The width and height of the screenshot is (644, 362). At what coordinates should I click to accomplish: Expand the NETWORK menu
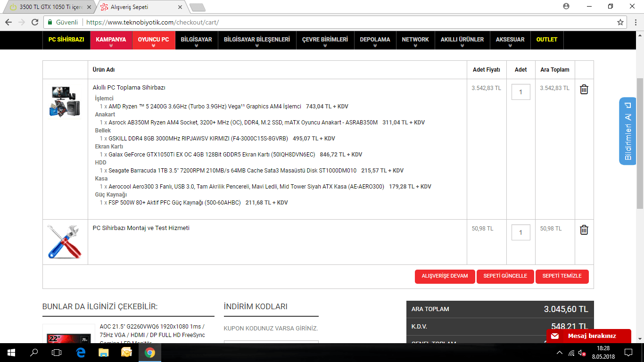[415, 41]
